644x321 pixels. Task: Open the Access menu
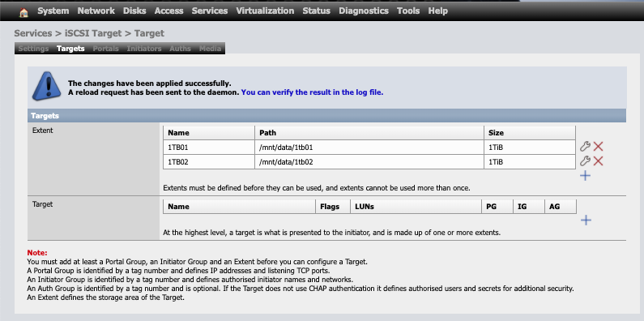tap(168, 11)
